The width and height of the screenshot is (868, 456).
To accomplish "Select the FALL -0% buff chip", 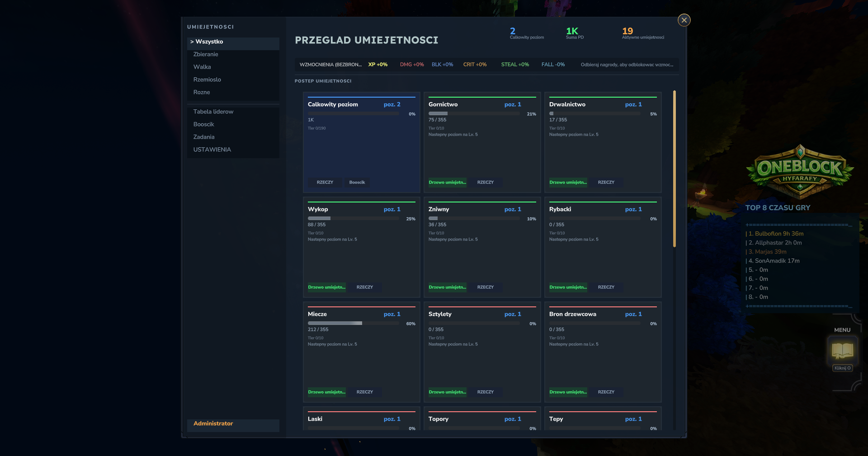I will click(552, 65).
